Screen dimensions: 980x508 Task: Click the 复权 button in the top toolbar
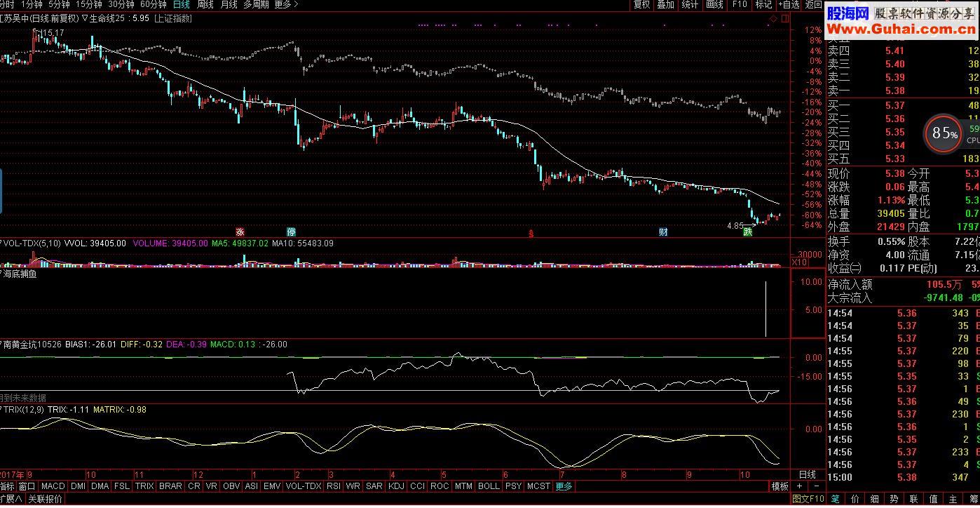coord(641,4)
